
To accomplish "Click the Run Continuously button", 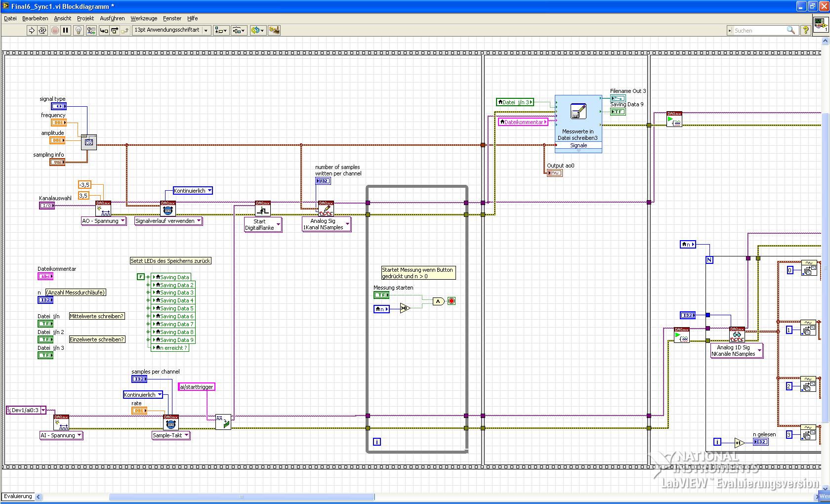I will click(x=42, y=30).
